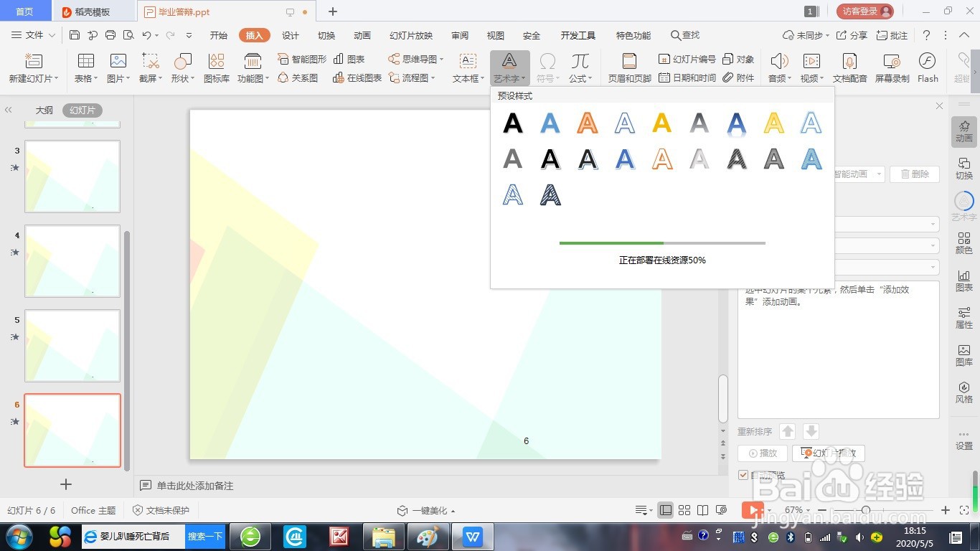Choose the solid black preset word art style
This screenshot has height=551, width=980.
512,123
